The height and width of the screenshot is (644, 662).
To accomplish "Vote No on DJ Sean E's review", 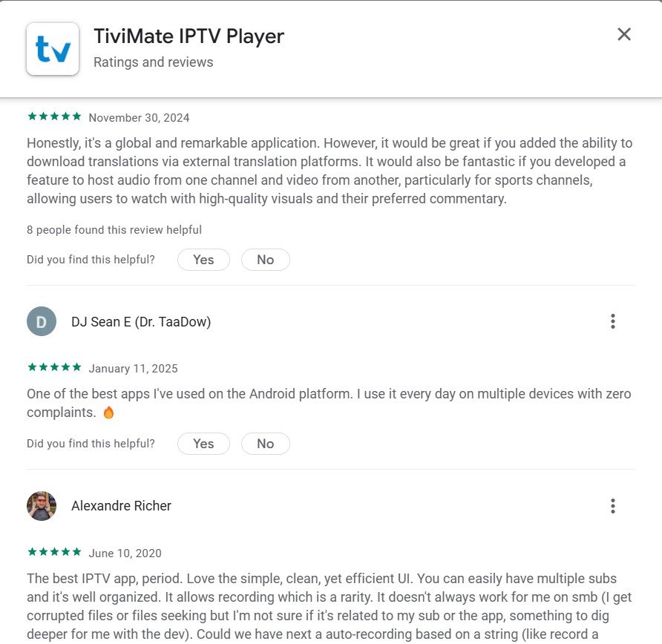I will 266,444.
